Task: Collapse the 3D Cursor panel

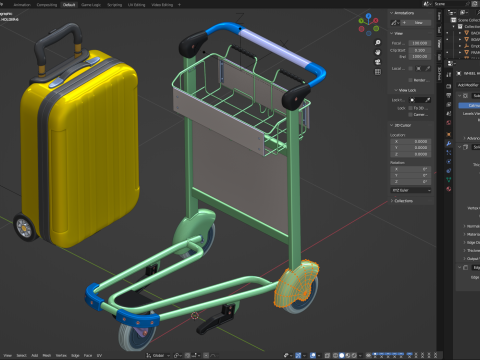Action: coord(392,125)
